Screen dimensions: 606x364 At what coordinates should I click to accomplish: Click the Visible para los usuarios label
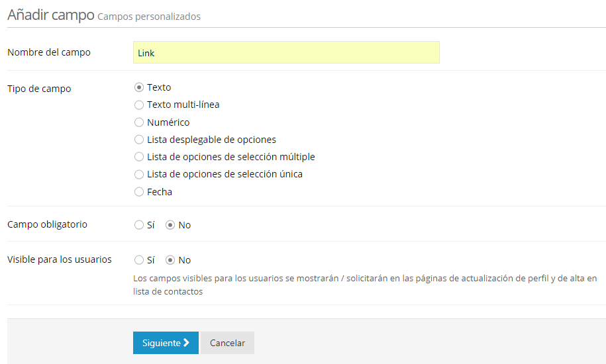(60, 259)
